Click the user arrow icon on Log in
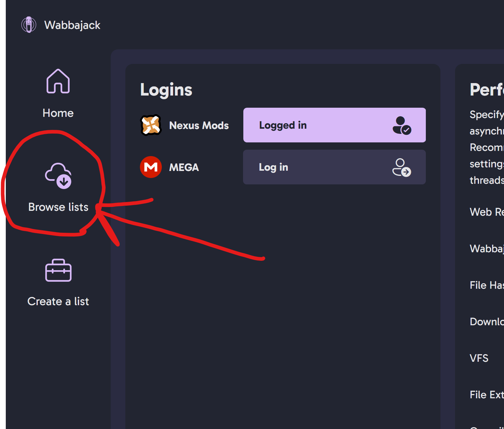This screenshot has height=429, width=504. click(x=401, y=167)
